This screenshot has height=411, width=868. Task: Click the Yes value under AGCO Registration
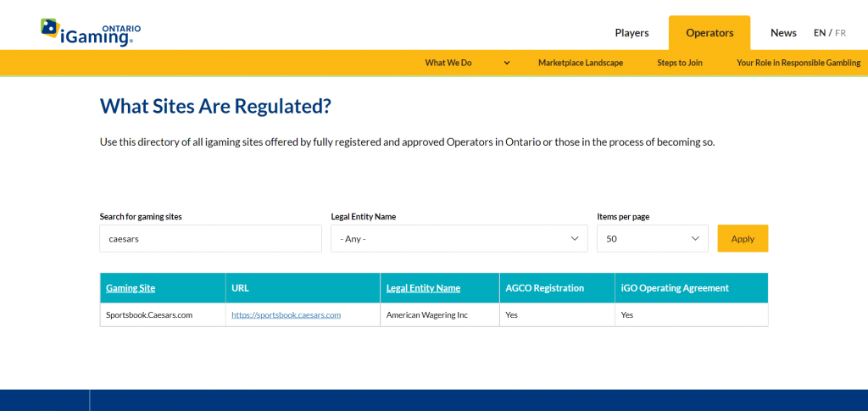click(511, 314)
